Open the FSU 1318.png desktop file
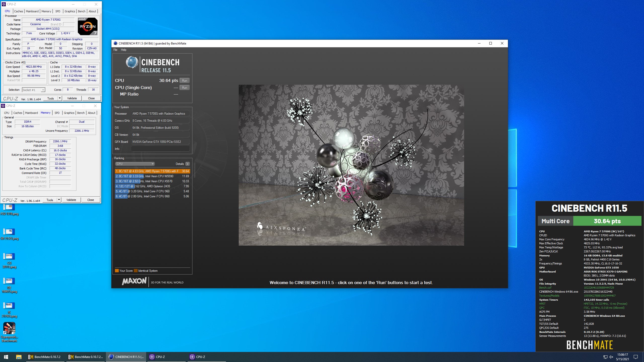Image resolution: width=644 pixels, height=362 pixels. click(9, 210)
